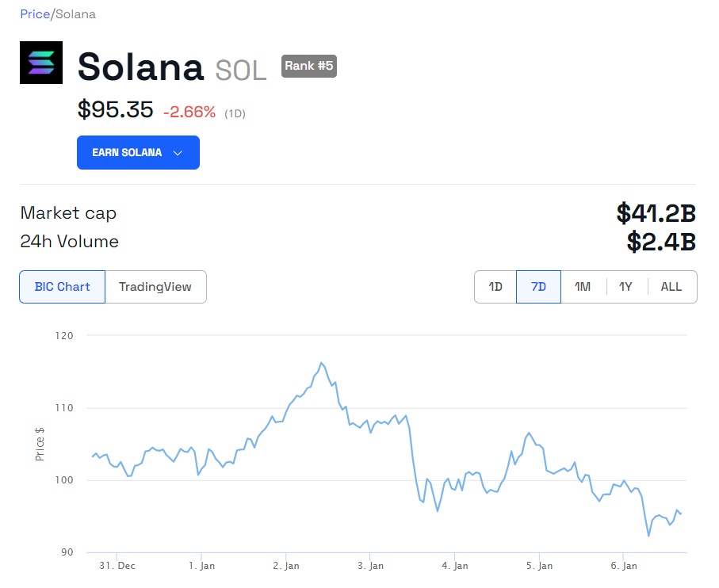
Task: Select the ALL chart range
Action: pos(671,287)
